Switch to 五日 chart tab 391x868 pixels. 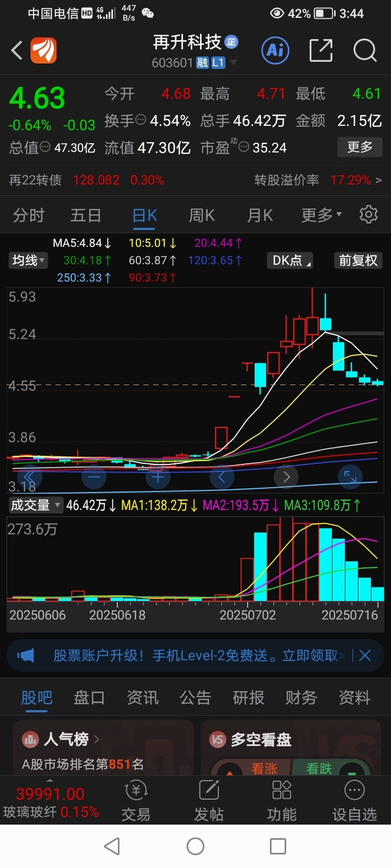tap(86, 215)
